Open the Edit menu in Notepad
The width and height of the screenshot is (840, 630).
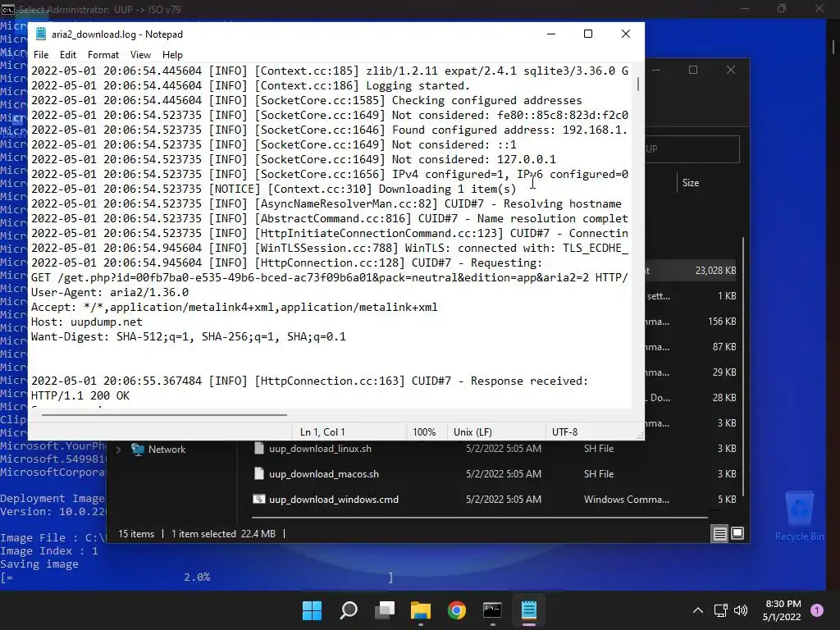67,55
